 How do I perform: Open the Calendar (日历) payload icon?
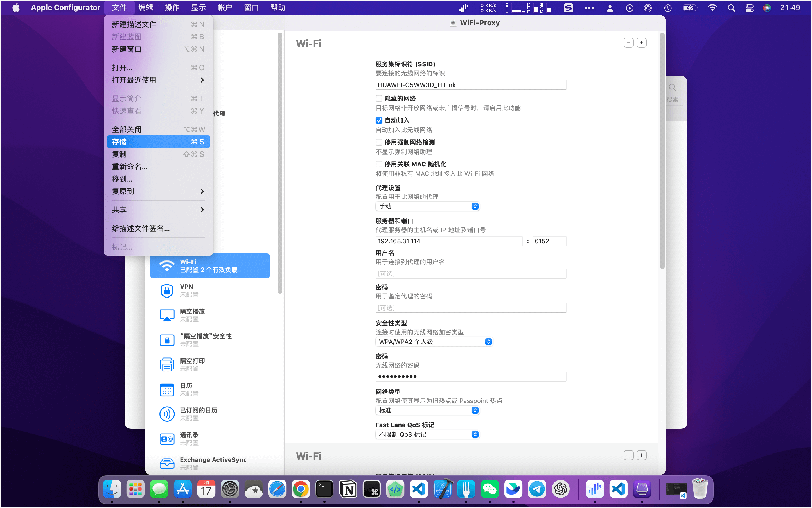click(x=167, y=389)
